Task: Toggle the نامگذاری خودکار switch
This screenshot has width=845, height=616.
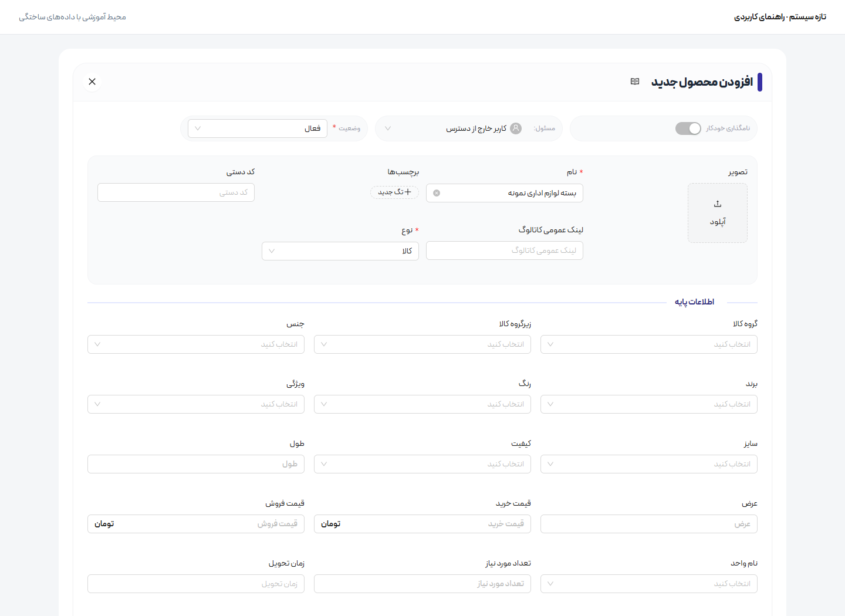Action: 688,128
